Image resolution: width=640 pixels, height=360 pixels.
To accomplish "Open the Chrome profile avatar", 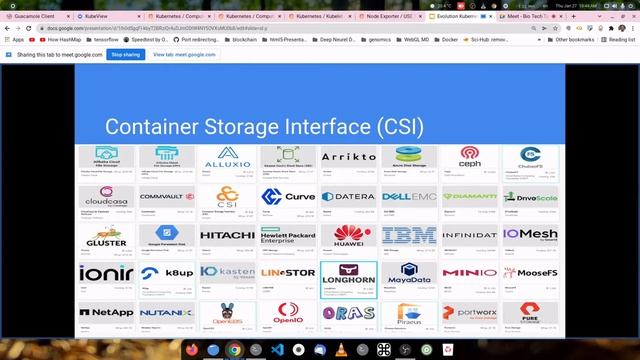I will point(622,28).
